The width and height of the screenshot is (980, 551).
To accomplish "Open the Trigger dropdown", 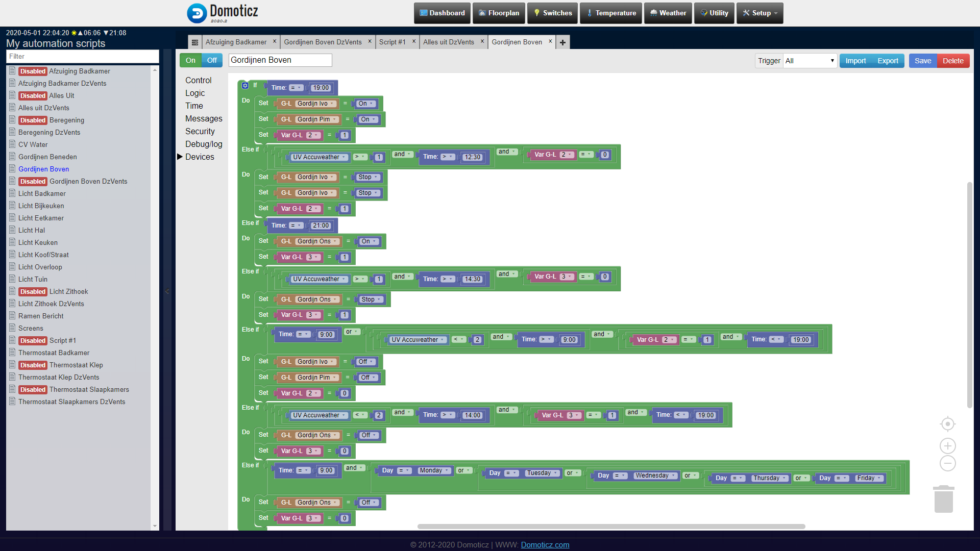I will tap(810, 61).
